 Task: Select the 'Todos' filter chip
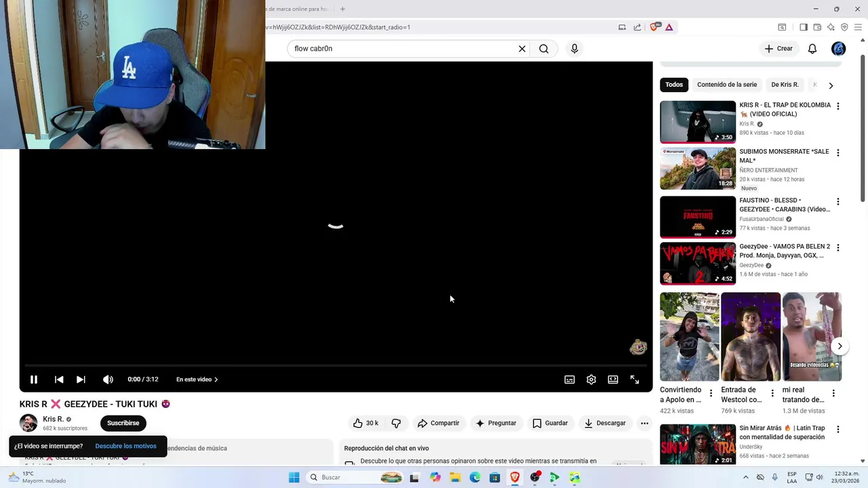click(x=674, y=85)
